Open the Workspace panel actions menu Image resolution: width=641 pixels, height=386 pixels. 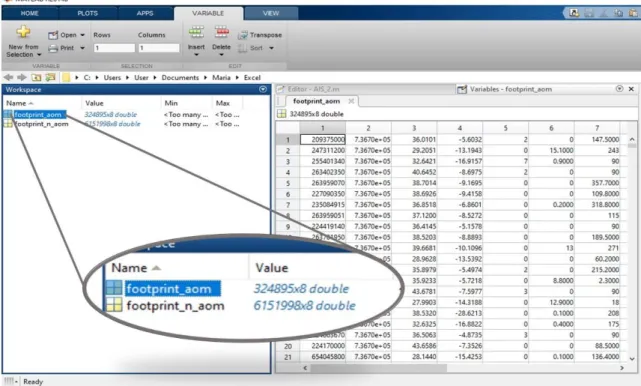pos(263,90)
